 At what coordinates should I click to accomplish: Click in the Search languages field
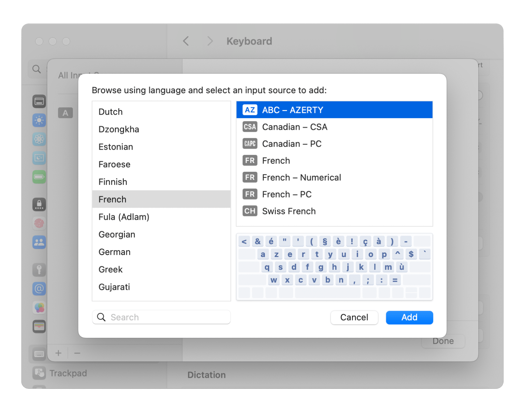pyautogui.click(x=161, y=317)
